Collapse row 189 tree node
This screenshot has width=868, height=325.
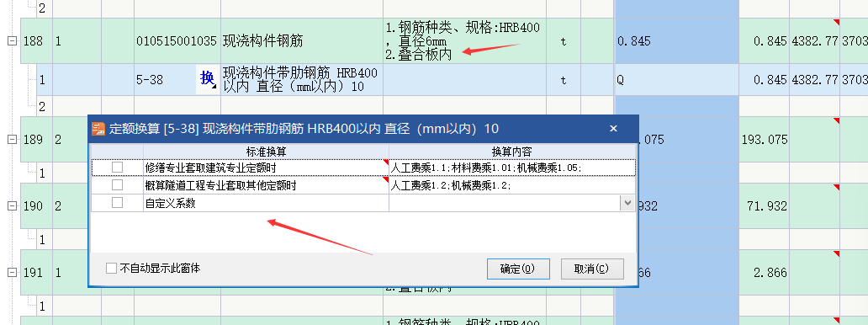click(x=11, y=140)
